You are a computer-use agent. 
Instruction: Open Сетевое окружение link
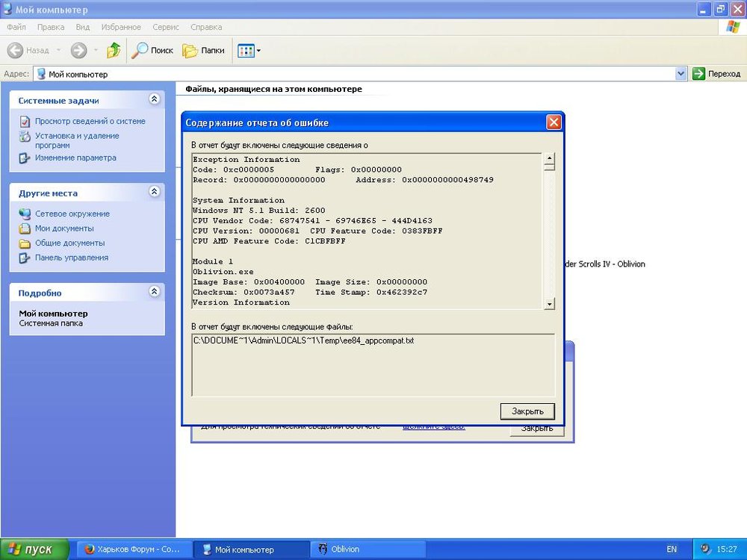72,214
